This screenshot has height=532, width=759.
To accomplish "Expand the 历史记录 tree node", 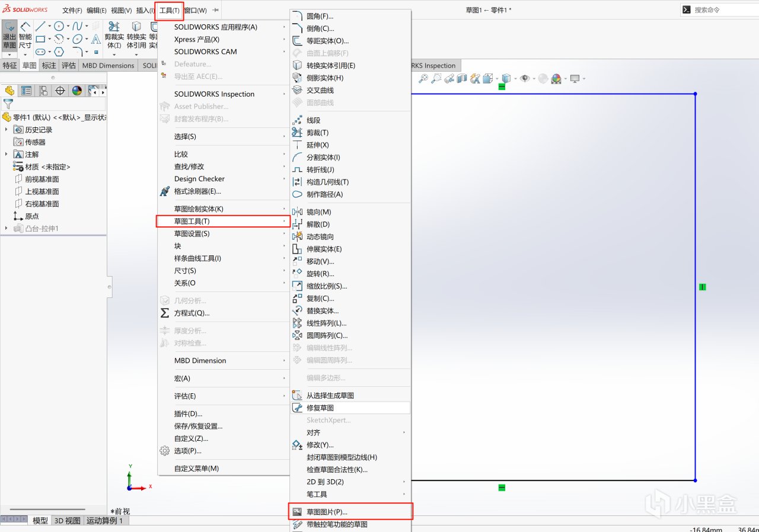I will (x=7, y=130).
